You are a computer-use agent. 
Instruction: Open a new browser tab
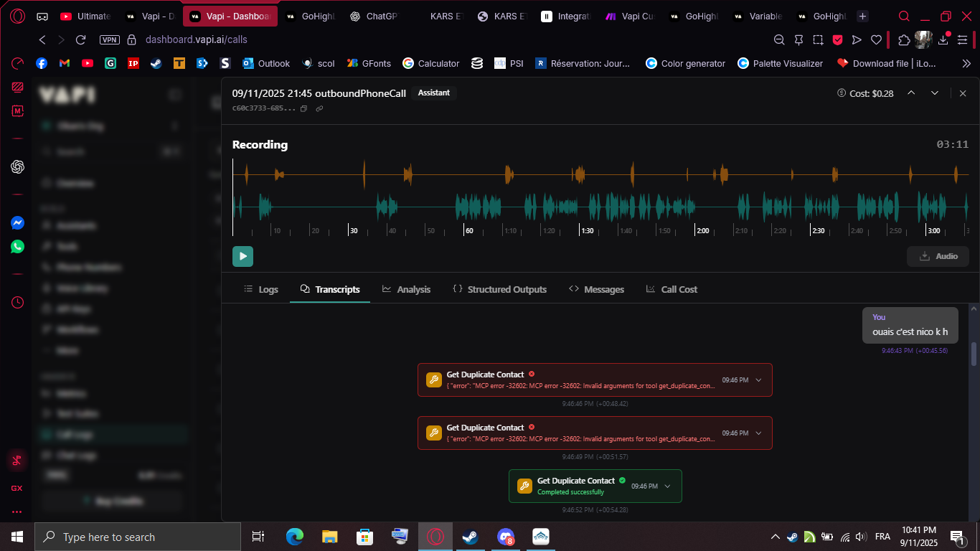click(862, 16)
